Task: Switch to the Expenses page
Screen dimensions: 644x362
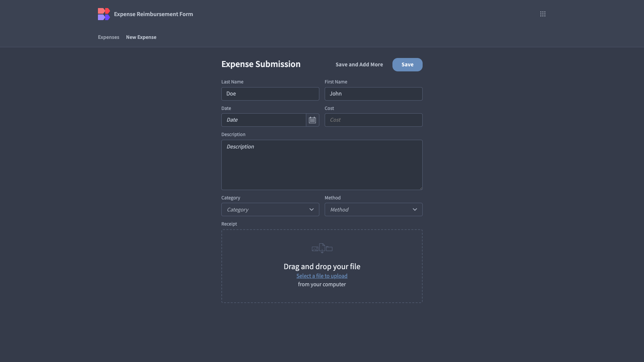Action: (x=108, y=37)
